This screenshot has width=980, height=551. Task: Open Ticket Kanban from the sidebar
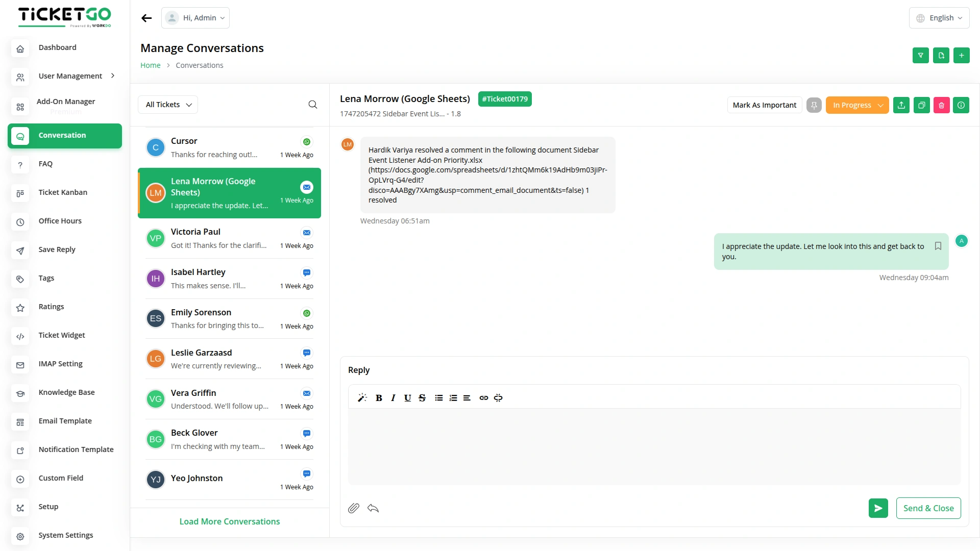point(63,192)
